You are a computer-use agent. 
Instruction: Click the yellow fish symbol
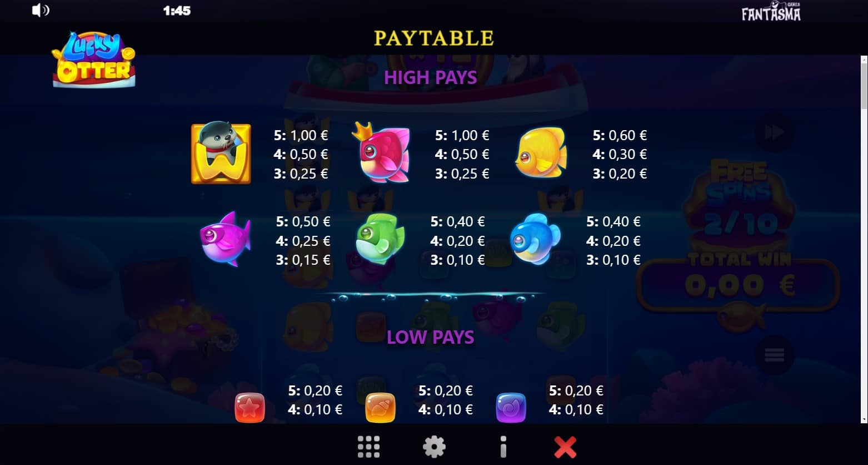coord(541,152)
